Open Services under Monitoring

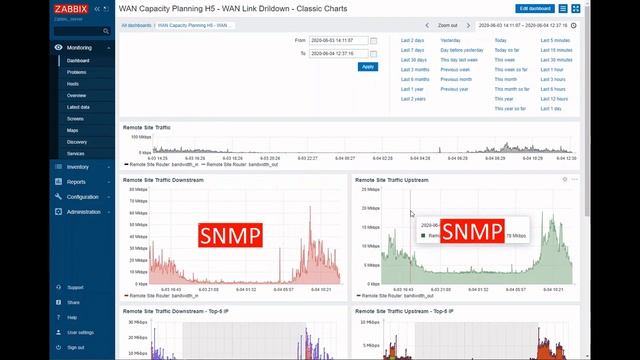(x=76, y=153)
